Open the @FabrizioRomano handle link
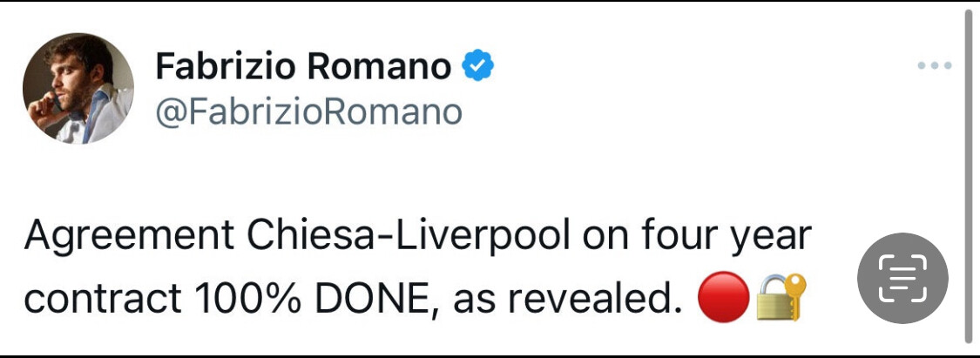This screenshot has width=980, height=358. point(308,112)
